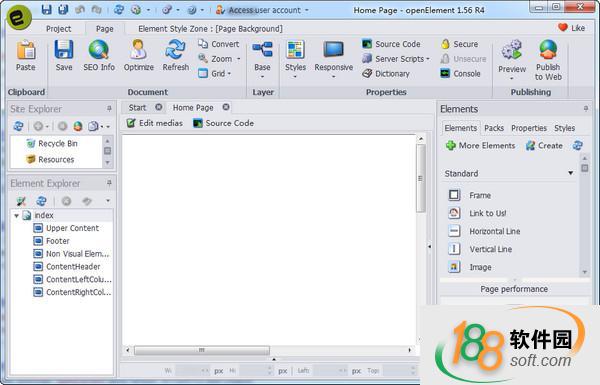Image resolution: width=600 pixels, height=385 pixels.
Task: Select the Horizontal Line element
Action: pos(484,231)
